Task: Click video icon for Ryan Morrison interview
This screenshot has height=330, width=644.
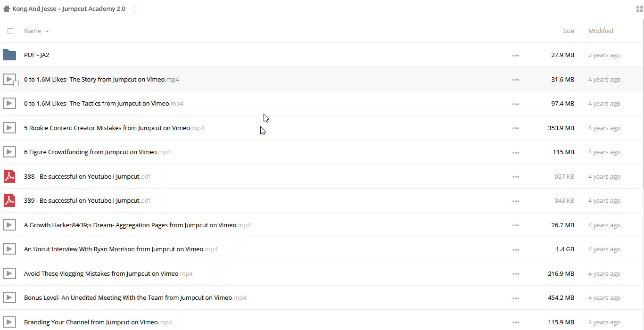Action: pos(9,249)
